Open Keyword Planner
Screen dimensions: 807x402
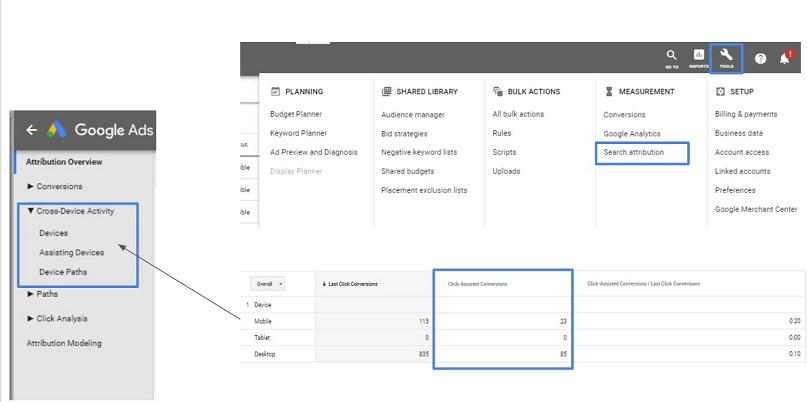[x=299, y=133]
